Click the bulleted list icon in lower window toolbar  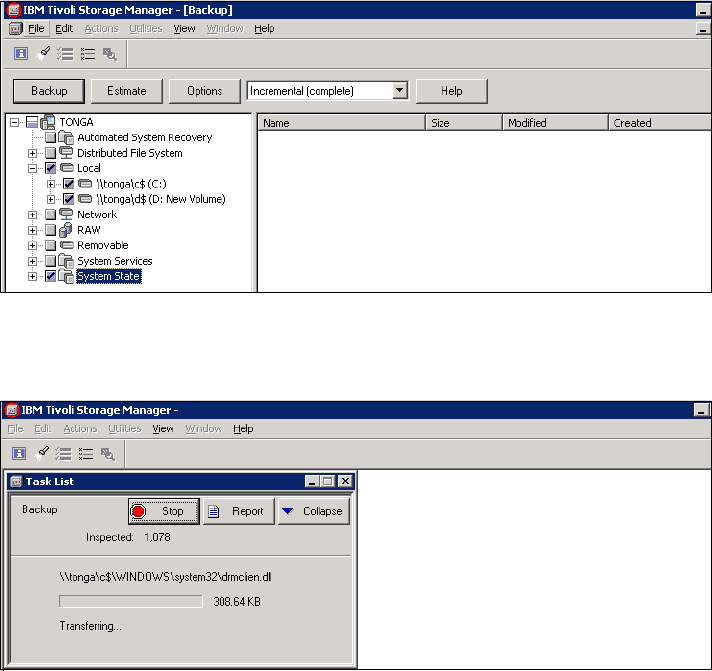click(86, 454)
